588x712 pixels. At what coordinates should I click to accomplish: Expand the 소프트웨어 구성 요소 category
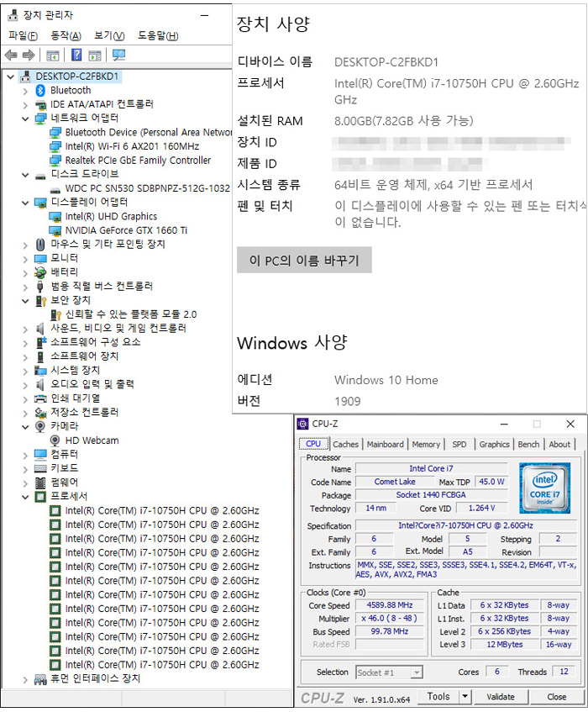25,343
